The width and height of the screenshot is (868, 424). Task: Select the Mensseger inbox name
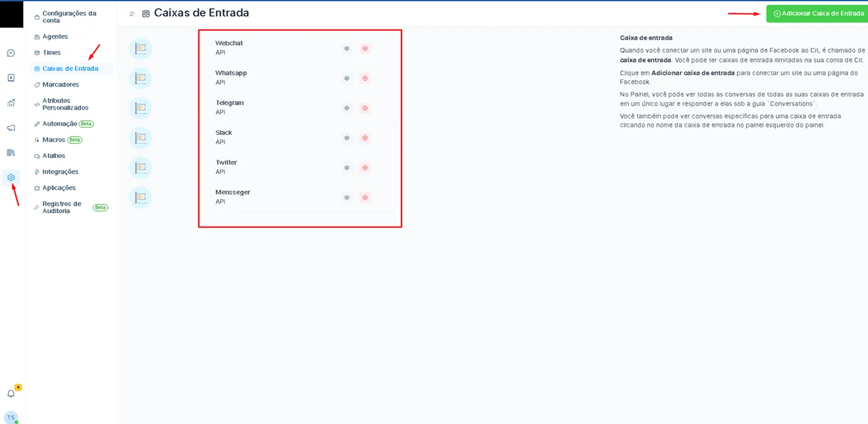coord(233,192)
